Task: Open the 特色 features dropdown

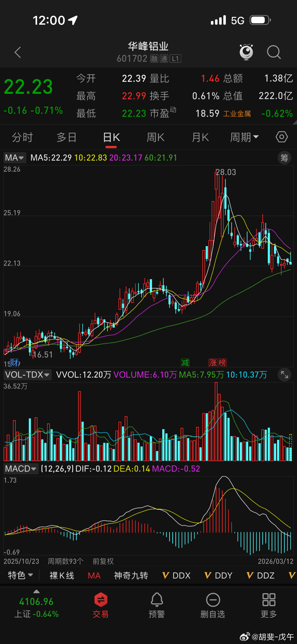Action: coord(21,575)
